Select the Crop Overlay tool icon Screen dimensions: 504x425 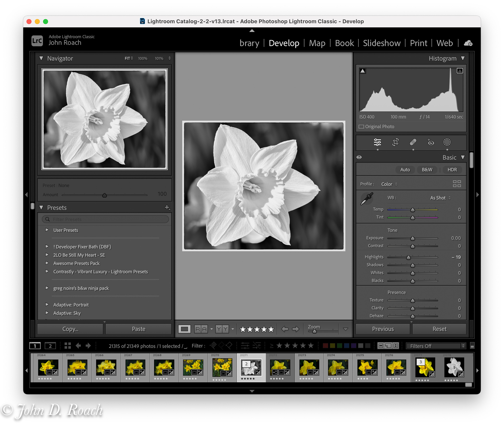[395, 142]
